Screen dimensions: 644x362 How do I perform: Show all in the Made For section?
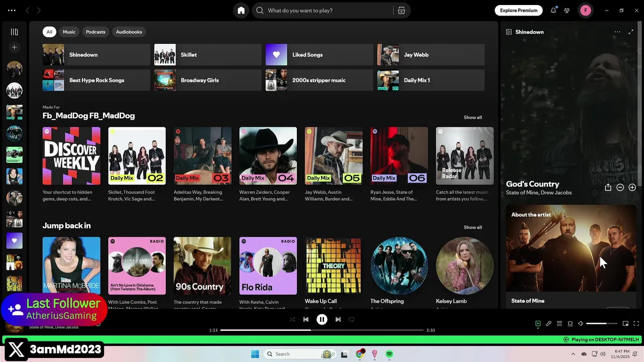point(472,117)
